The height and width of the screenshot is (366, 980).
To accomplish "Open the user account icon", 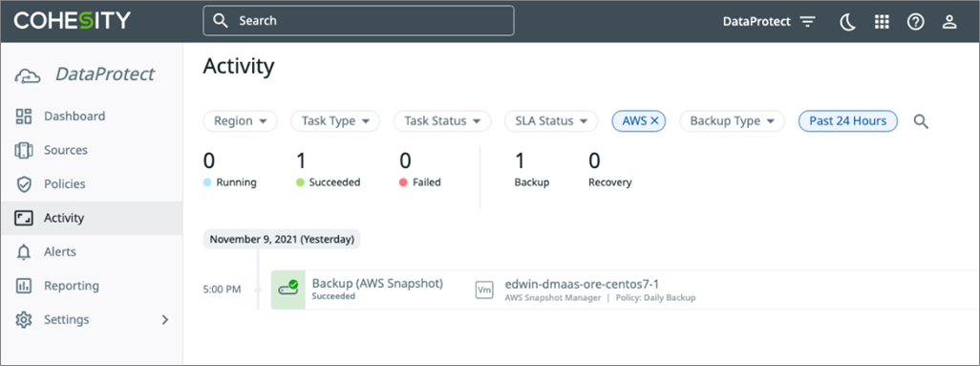I will (x=949, y=22).
